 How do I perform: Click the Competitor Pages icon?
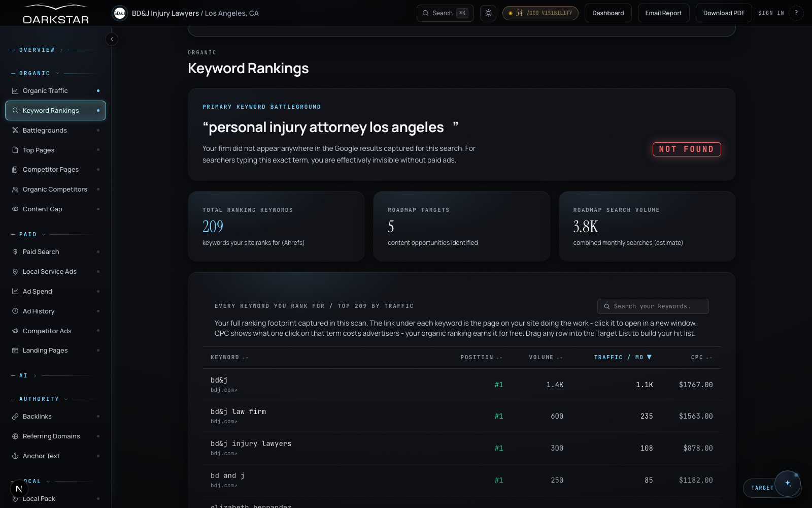15,170
